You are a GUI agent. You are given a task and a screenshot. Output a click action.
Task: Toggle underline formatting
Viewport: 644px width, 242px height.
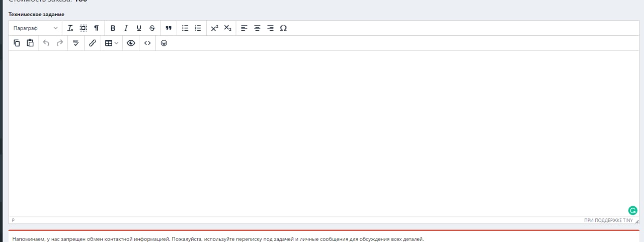[139, 28]
